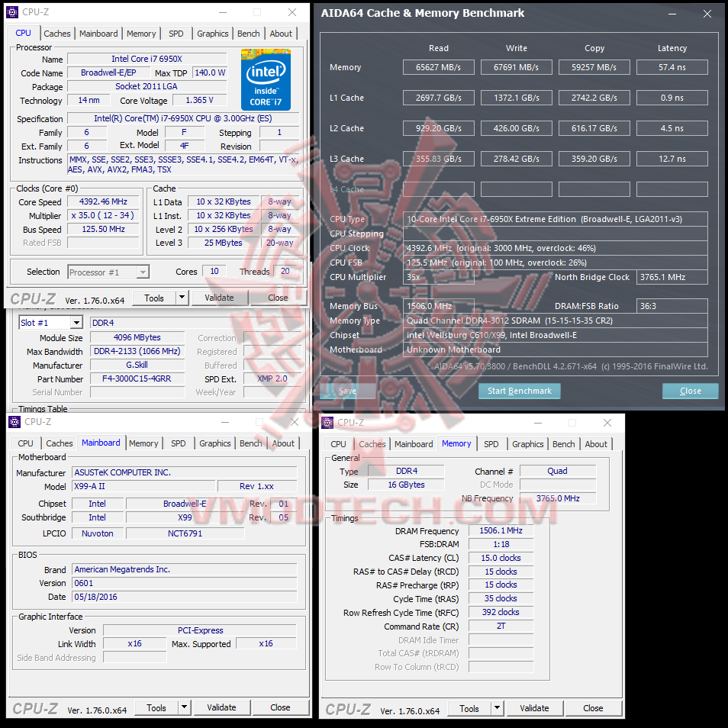
Task: Click the Memory Write 67691 MB/s field
Action: point(517,67)
